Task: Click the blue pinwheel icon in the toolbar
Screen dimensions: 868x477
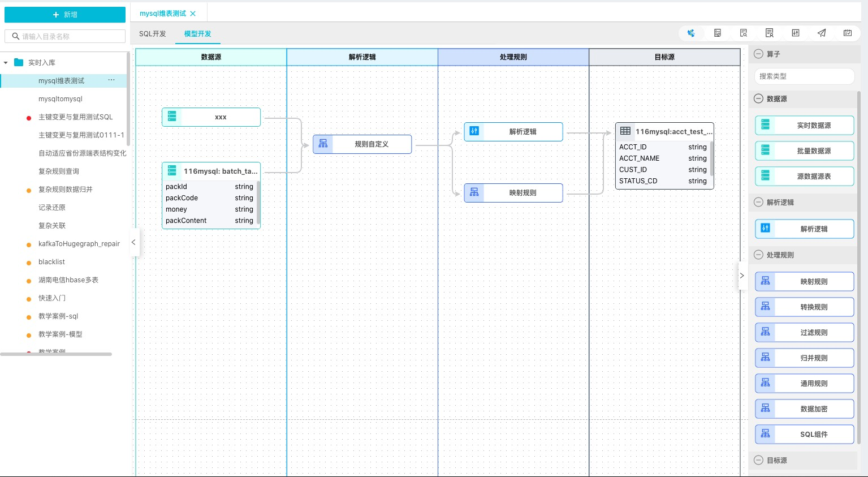Action: pos(691,33)
